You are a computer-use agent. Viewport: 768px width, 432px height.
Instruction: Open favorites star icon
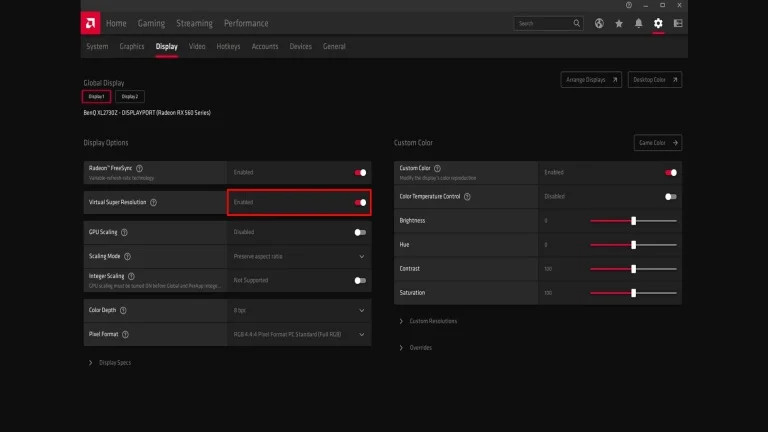coord(619,23)
